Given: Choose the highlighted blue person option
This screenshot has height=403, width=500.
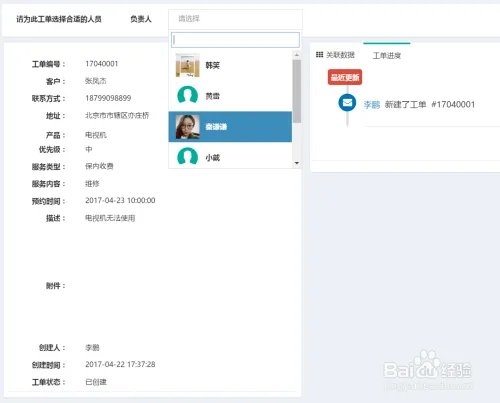Looking at the screenshot, I should coord(230,127).
